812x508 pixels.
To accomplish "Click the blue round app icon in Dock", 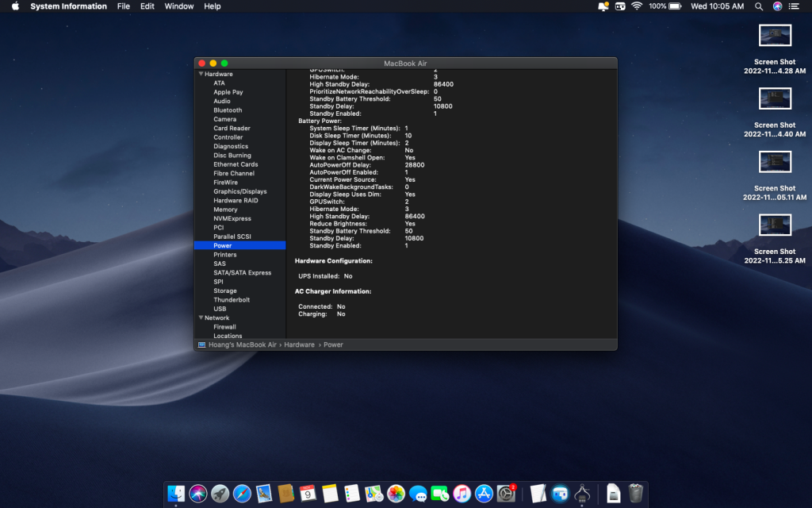I will coord(560,493).
